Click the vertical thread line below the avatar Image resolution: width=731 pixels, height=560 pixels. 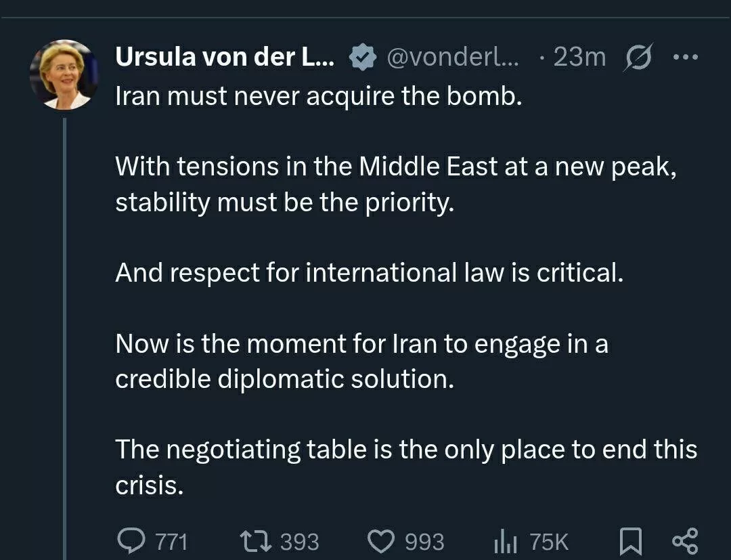65,325
